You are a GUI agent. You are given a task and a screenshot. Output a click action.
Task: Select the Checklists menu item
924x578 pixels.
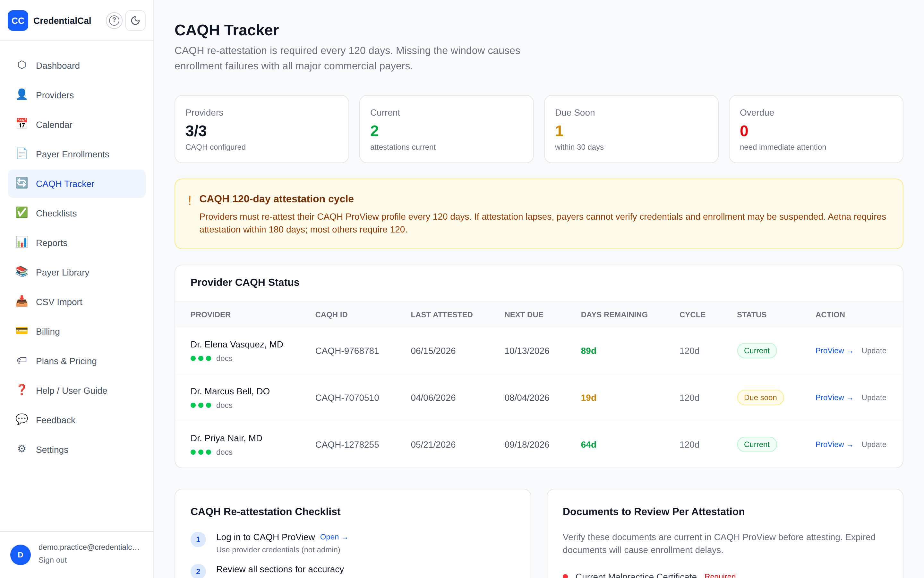pos(76,213)
